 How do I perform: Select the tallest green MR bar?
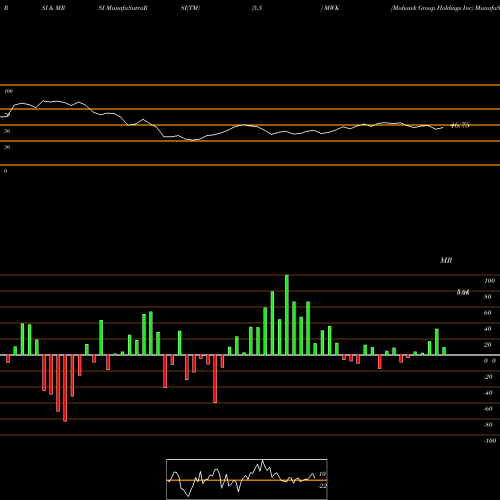[x=287, y=315]
